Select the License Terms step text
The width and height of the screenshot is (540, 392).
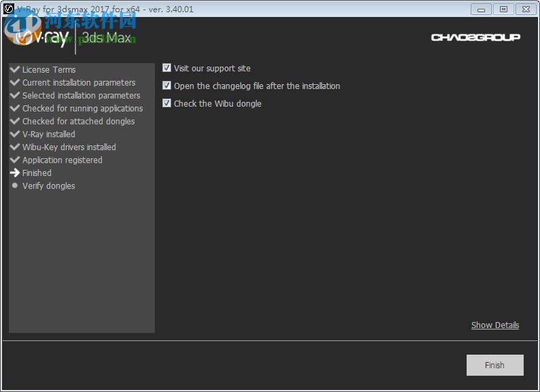[49, 69]
